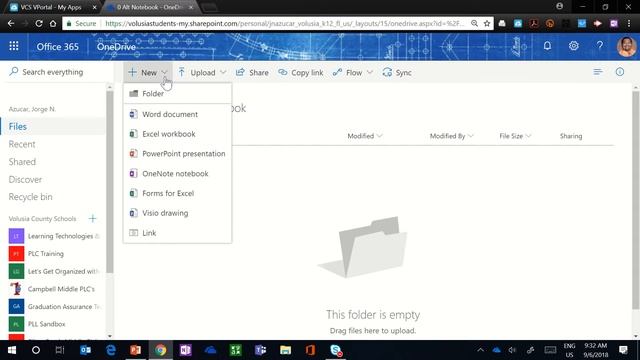Click the Sync button

397,72
